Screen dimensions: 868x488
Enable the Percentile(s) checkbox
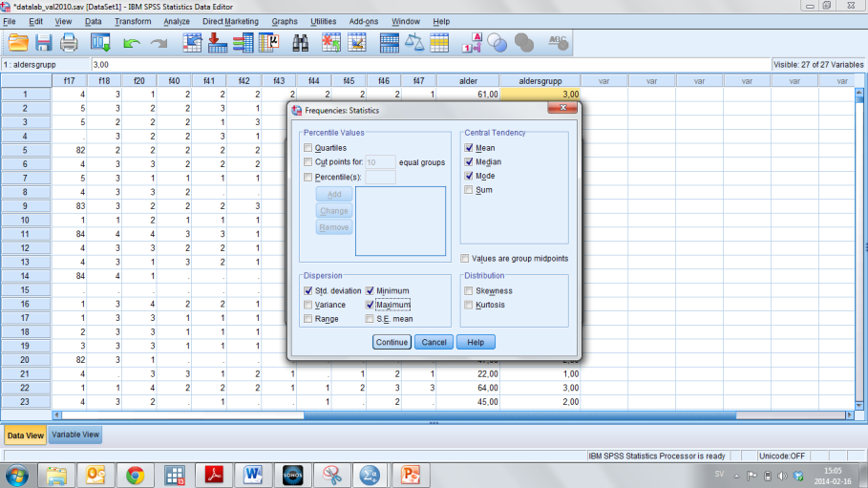point(307,178)
